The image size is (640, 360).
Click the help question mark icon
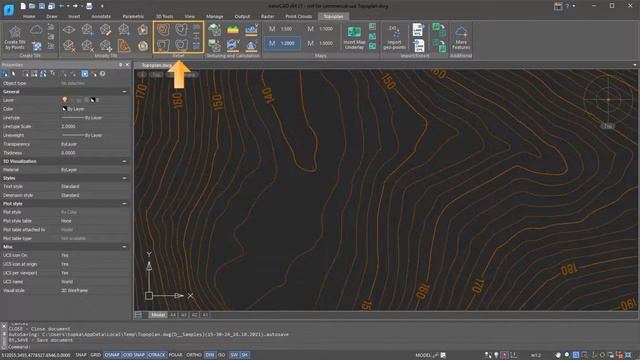567,6
